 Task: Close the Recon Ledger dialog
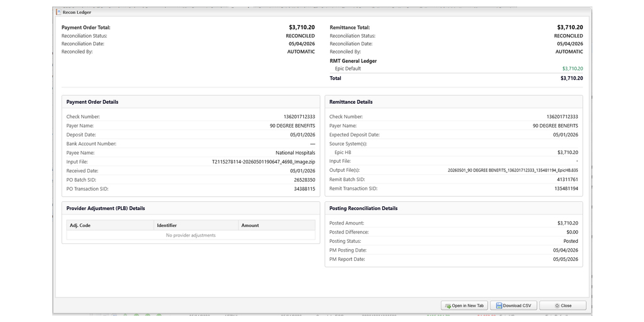tap(563, 306)
